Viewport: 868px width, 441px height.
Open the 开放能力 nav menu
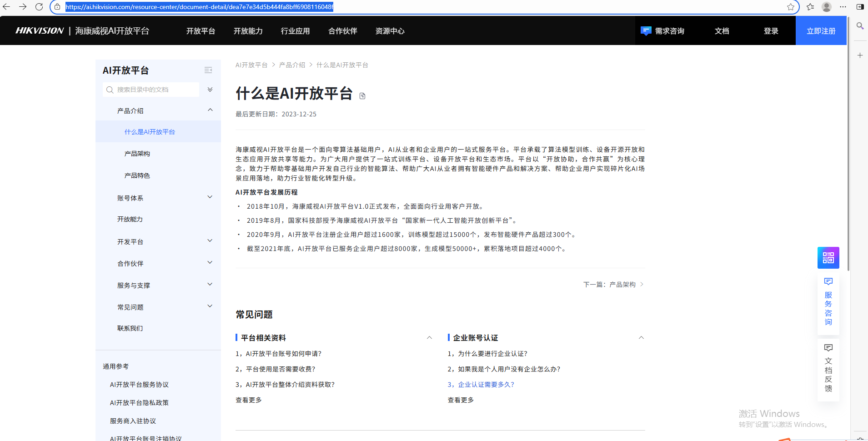pos(248,31)
